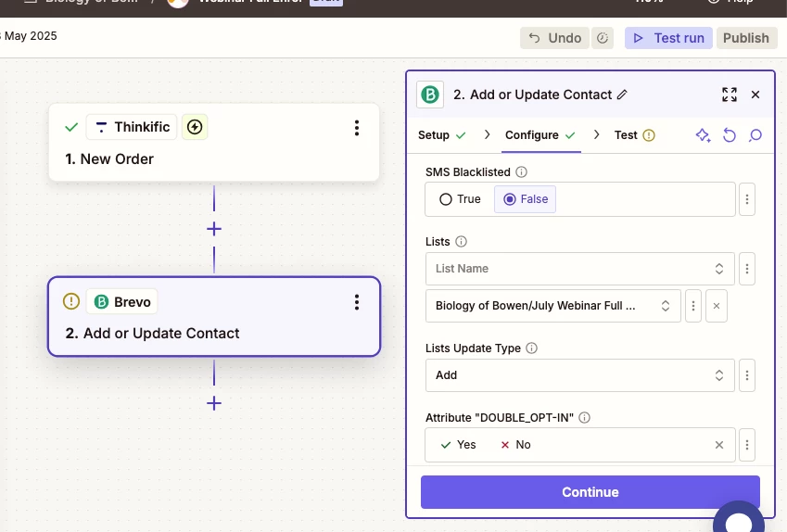Click the Undo button
787x532 pixels.
[x=554, y=38]
